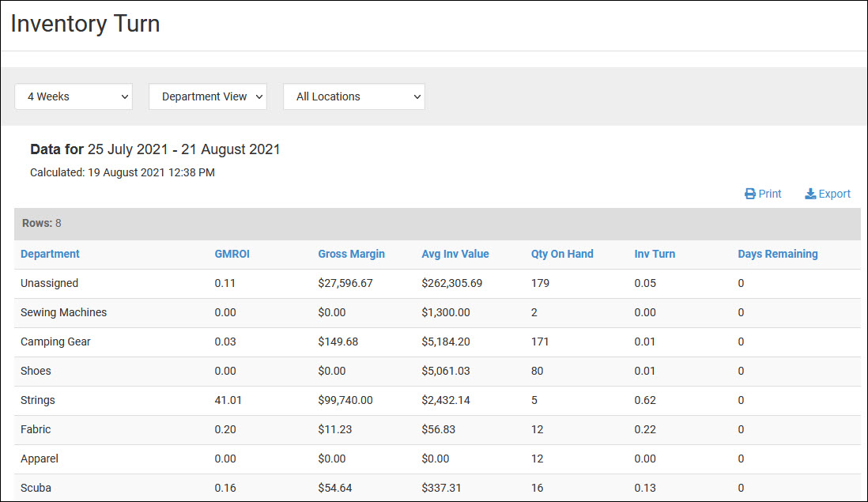The height and width of the screenshot is (502, 868).
Task: Sort by Days Remaining column header
Action: [778, 254]
